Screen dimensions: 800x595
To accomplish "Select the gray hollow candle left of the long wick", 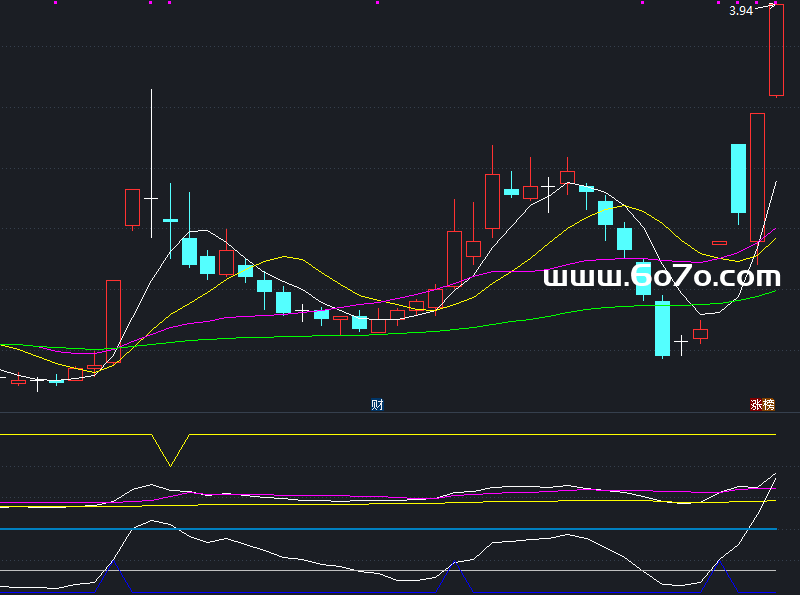I will (132, 207).
